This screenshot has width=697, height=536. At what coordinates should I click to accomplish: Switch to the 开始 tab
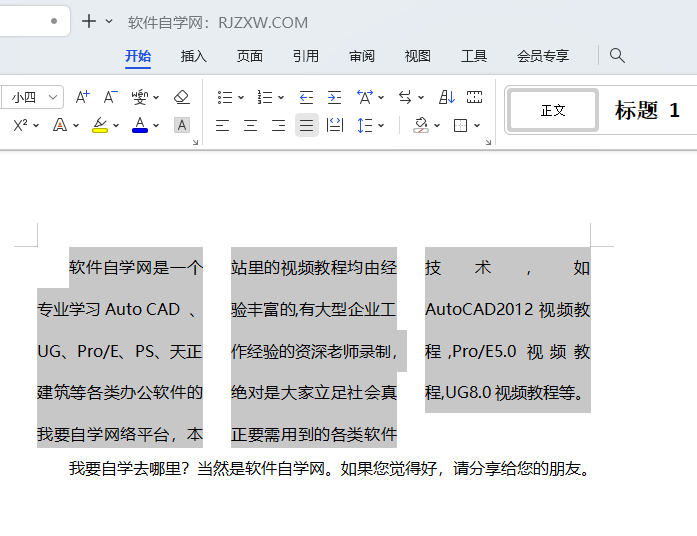[x=138, y=56]
